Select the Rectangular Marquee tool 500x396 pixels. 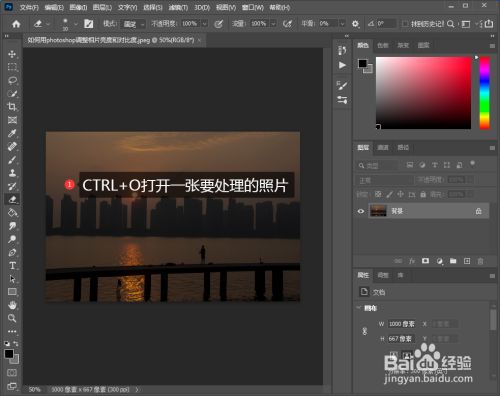[12, 67]
